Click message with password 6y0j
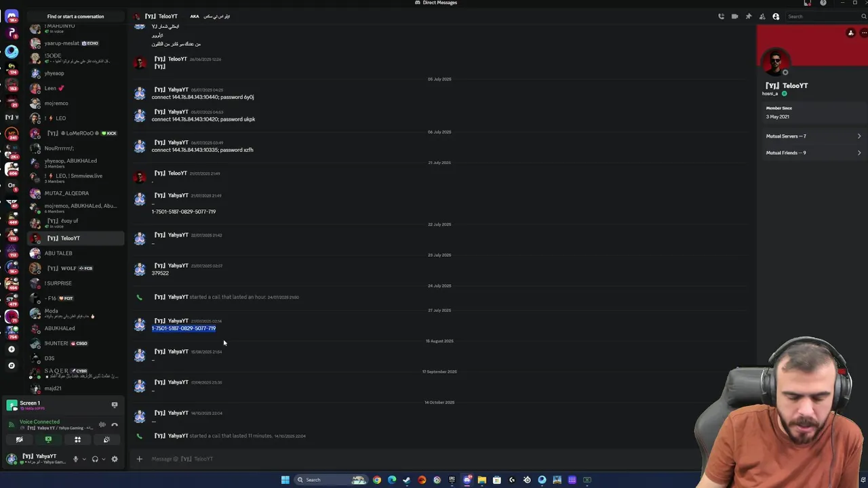 tap(203, 97)
